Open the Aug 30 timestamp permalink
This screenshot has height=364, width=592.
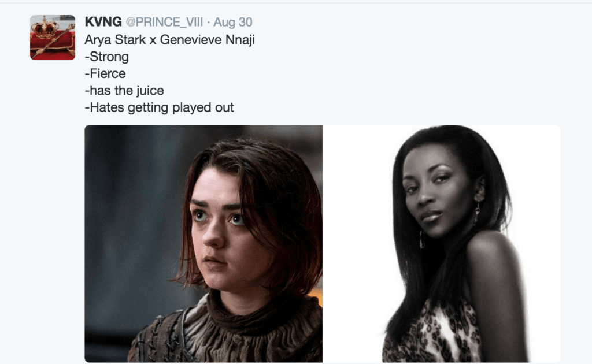click(x=233, y=23)
